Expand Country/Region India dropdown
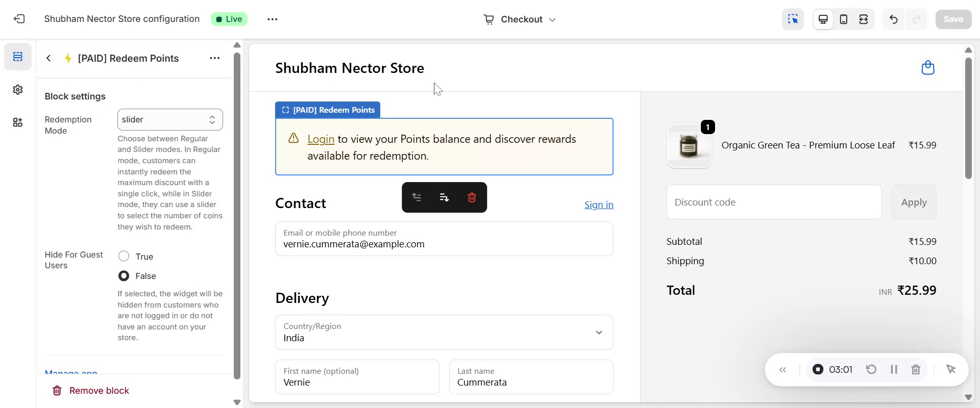Screen dimensions: 980x408 444,332
